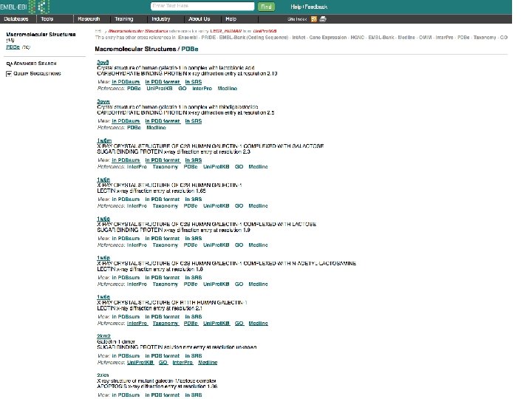Screen dimensions: 532x399
Task: Expand the Query Suggestions arrow
Action: [9, 74]
